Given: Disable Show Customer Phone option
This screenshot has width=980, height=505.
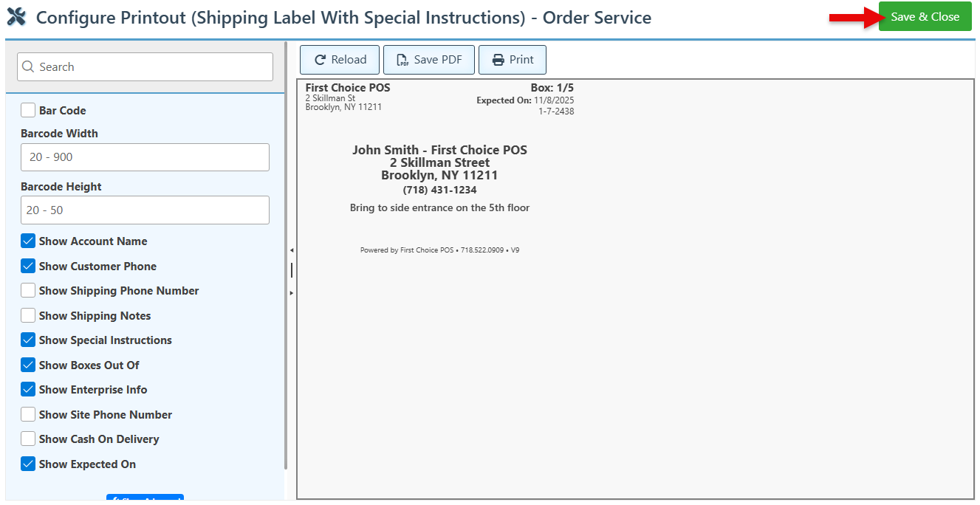Looking at the screenshot, I should [28, 267].
